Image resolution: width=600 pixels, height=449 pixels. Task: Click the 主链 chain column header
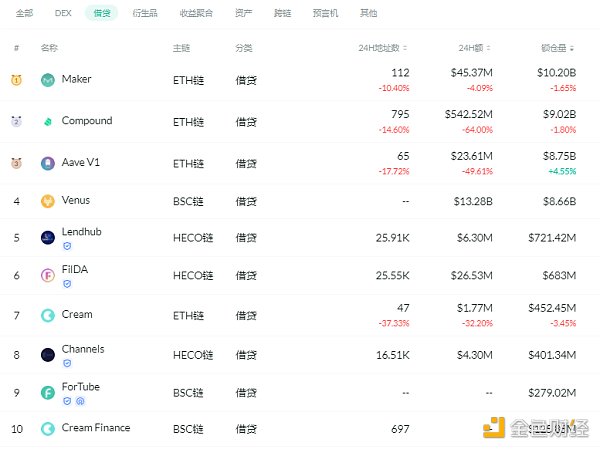[x=181, y=48]
